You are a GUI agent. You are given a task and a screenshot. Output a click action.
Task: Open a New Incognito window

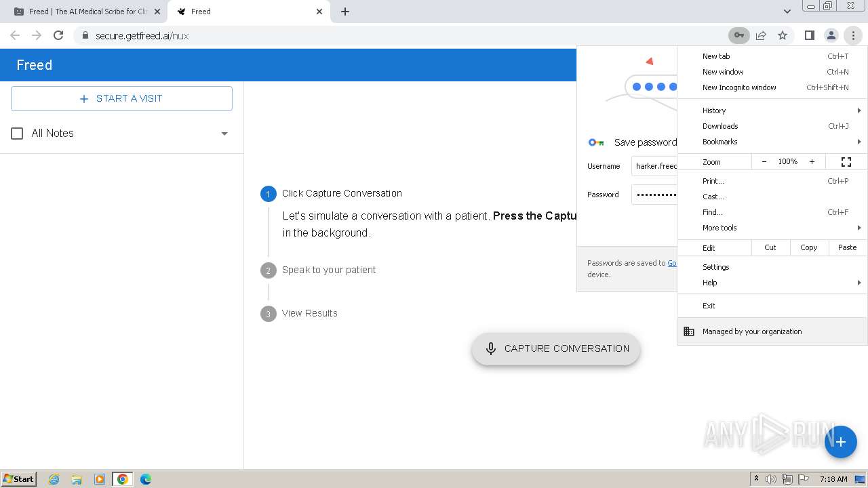click(x=772, y=87)
